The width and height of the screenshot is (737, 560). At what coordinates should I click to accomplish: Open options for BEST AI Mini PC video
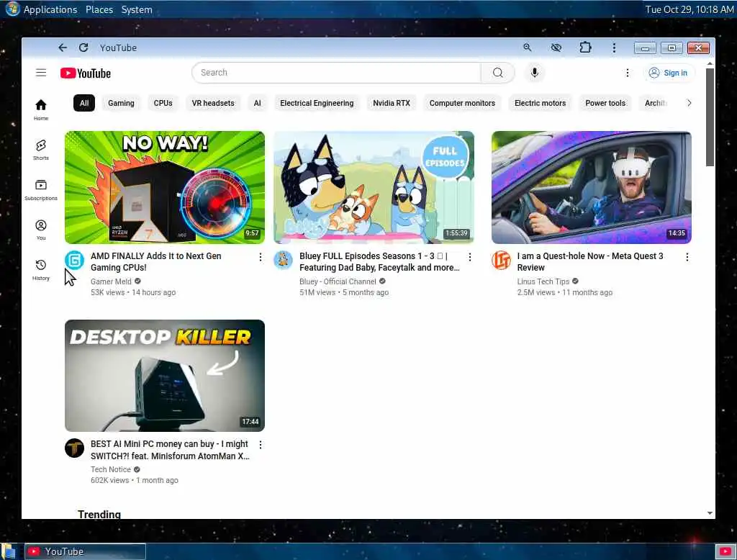261,444
